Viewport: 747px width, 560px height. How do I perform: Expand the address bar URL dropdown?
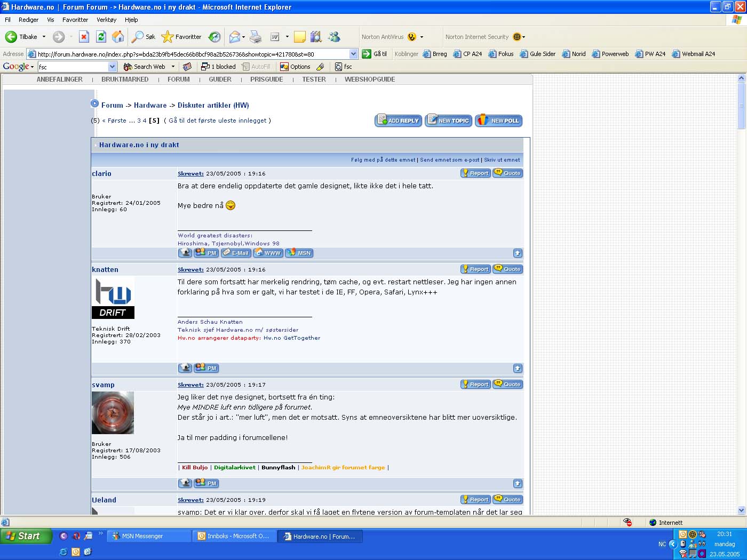pyautogui.click(x=353, y=54)
